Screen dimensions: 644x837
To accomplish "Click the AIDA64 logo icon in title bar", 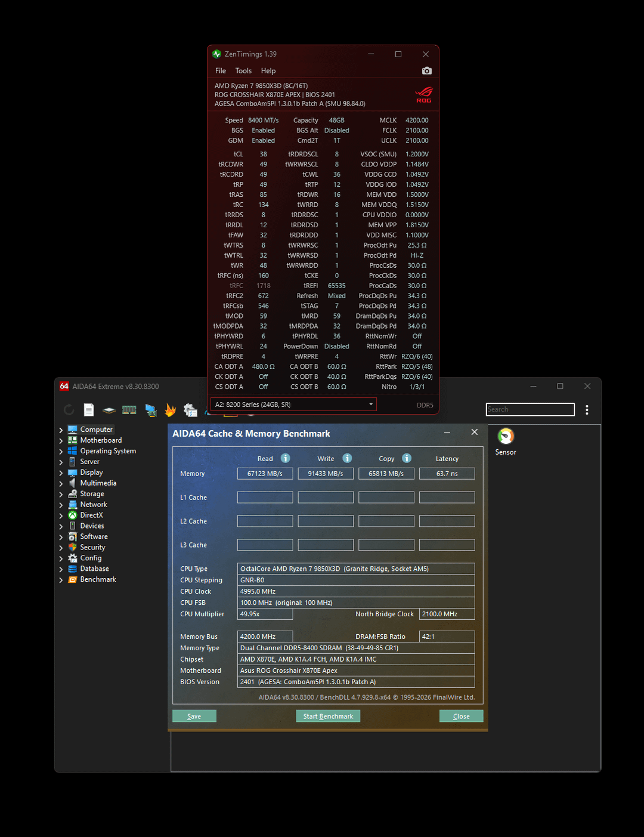I will [64, 386].
